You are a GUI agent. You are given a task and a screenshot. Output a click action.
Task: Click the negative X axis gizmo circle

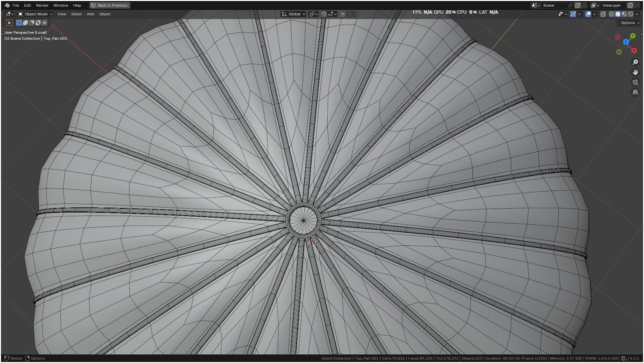[x=618, y=37]
